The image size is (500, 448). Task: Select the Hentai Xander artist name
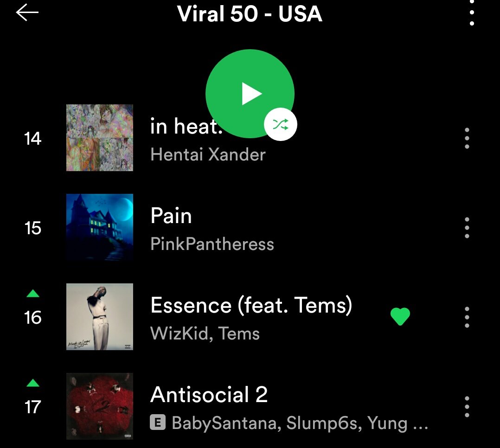tap(208, 154)
